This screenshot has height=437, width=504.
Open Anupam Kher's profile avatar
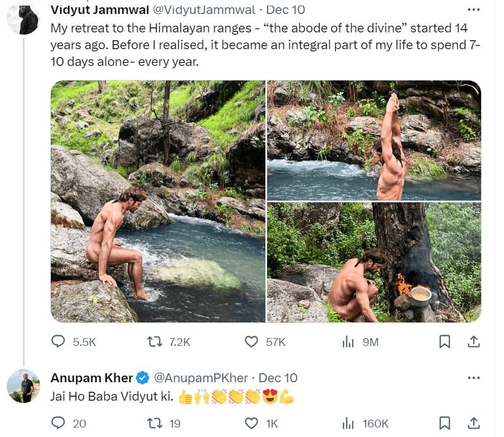23,386
